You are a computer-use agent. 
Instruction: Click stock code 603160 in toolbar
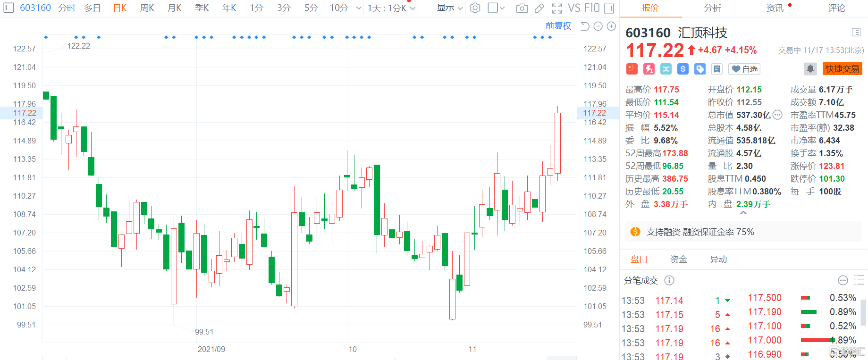tap(35, 8)
